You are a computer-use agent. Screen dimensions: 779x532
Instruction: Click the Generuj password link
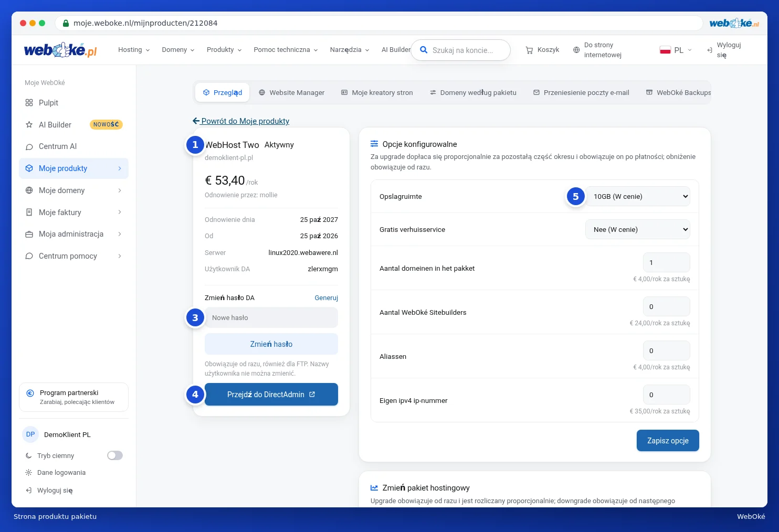coord(327,298)
